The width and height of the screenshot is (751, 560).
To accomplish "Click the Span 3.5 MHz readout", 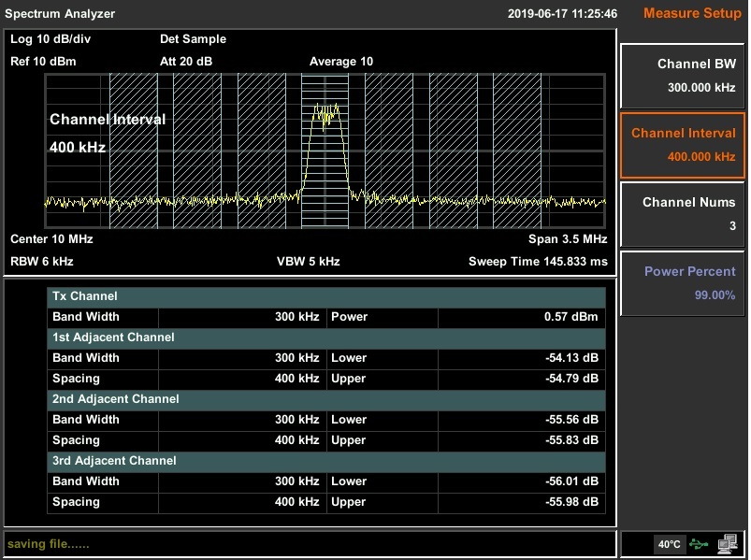I will pyautogui.click(x=567, y=239).
